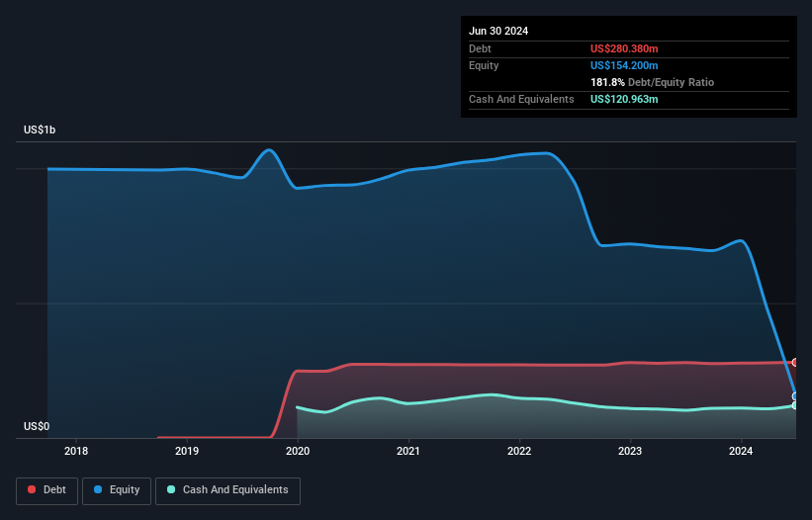812x520 pixels.
Task: Click the US$0 y-axis label
Action: [x=37, y=426]
